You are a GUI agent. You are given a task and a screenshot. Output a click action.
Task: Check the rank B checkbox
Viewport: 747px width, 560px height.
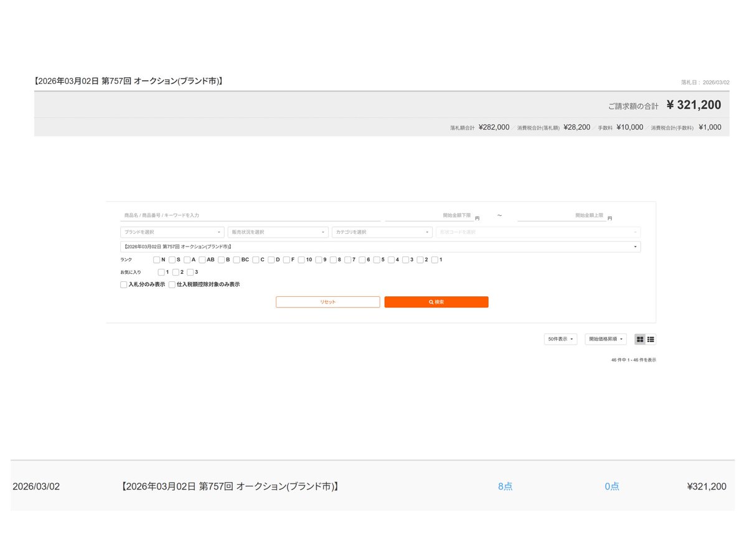point(222,259)
